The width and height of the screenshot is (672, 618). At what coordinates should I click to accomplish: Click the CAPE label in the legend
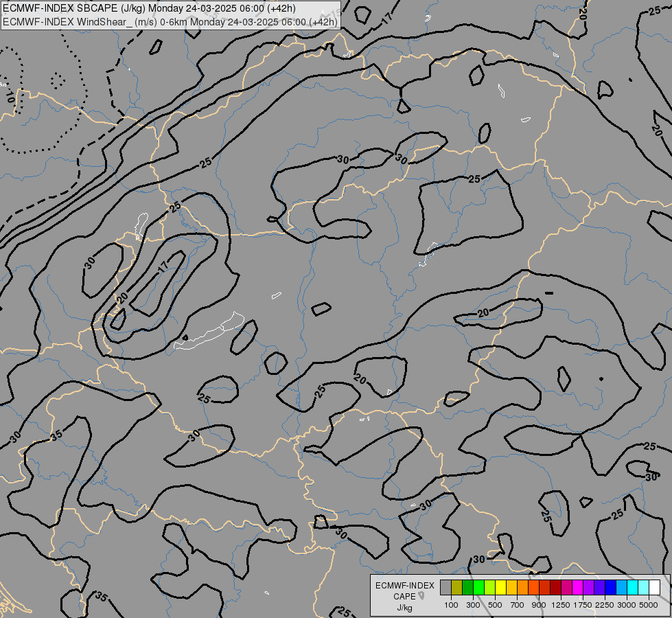pyautogui.click(x=404, y=597)
